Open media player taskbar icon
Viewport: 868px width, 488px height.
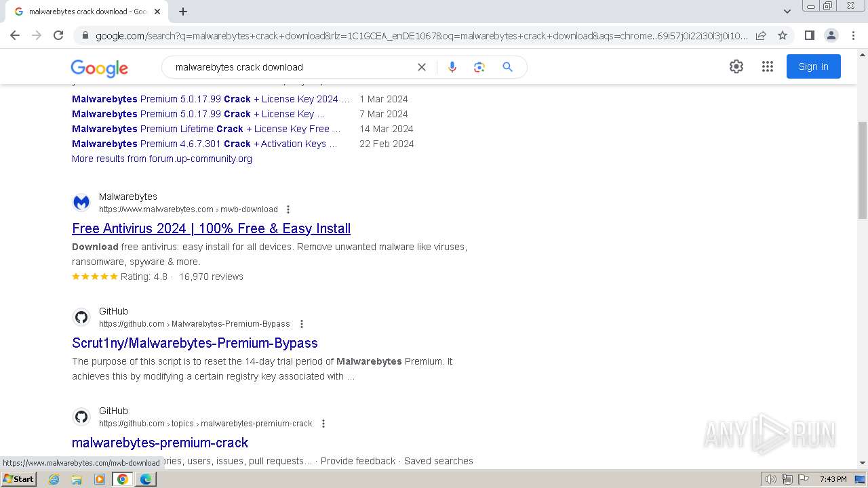[100, 479]
